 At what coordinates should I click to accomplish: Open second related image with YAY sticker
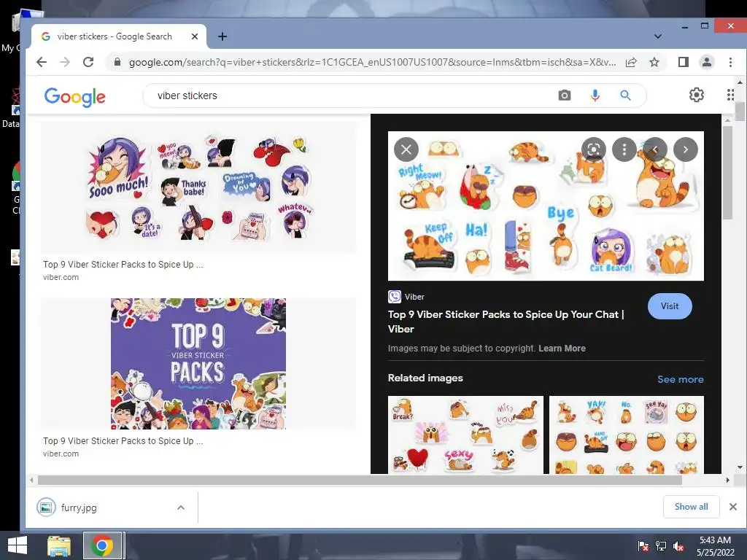point(627,435)
